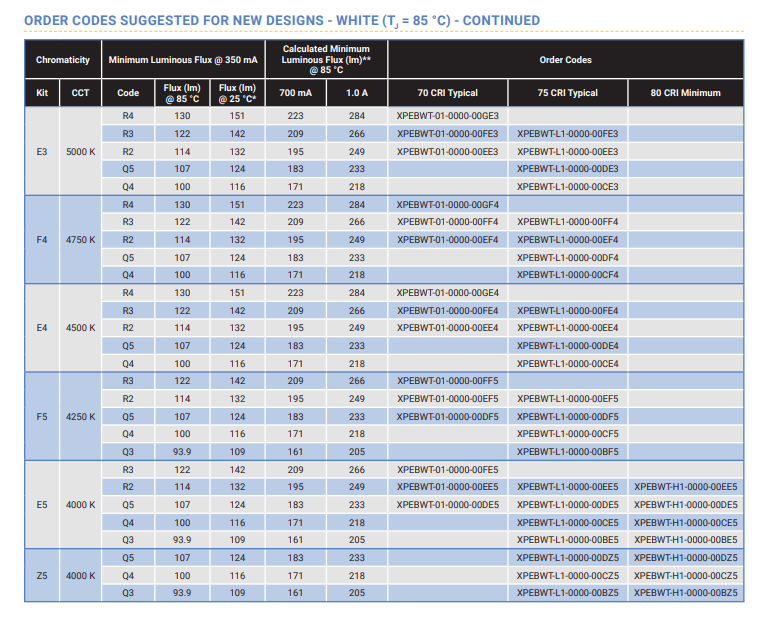
Task: Click the Flux (lm) @ 85 °C subheader
Action: coord(182,93)
